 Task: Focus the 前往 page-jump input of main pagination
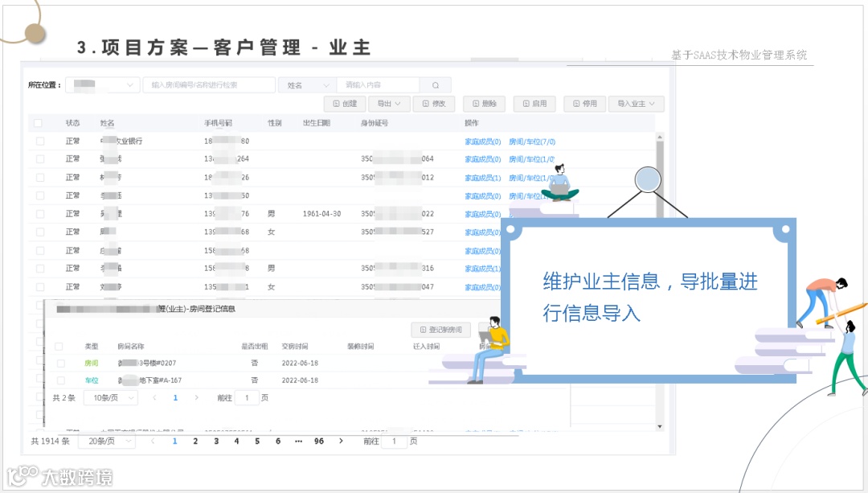point(395,442)
